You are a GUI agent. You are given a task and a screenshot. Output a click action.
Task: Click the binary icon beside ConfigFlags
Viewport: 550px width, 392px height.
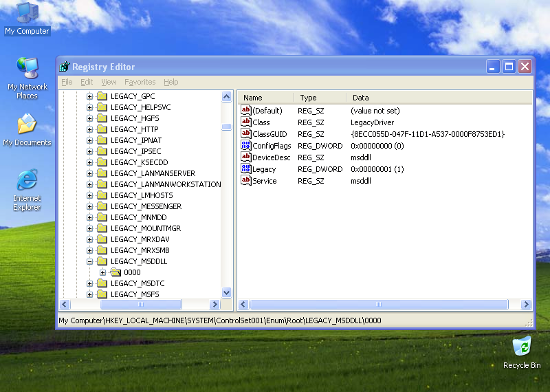point(246,145)
